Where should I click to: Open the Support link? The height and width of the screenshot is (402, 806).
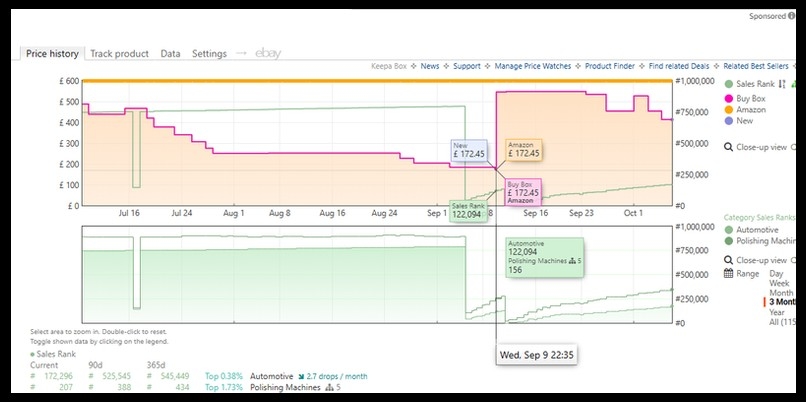(x=467, y=66)
